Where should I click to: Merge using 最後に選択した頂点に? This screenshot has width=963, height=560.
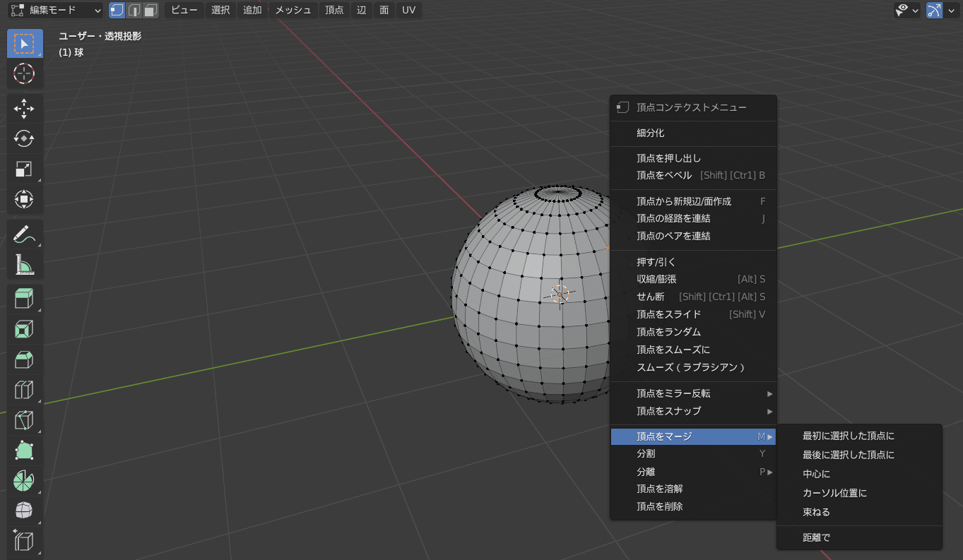pyautogui.click(x=859, y=455)
